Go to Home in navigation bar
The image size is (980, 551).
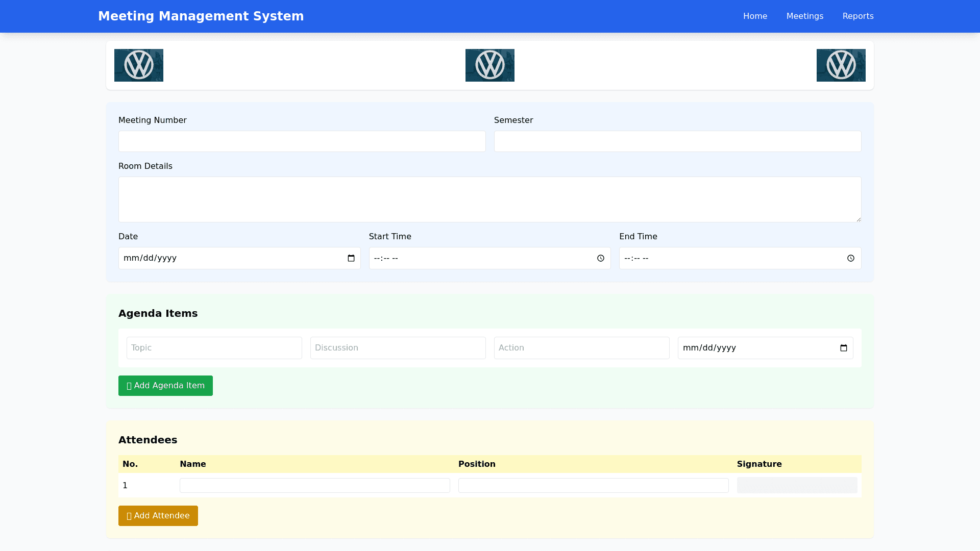point(755,16)
